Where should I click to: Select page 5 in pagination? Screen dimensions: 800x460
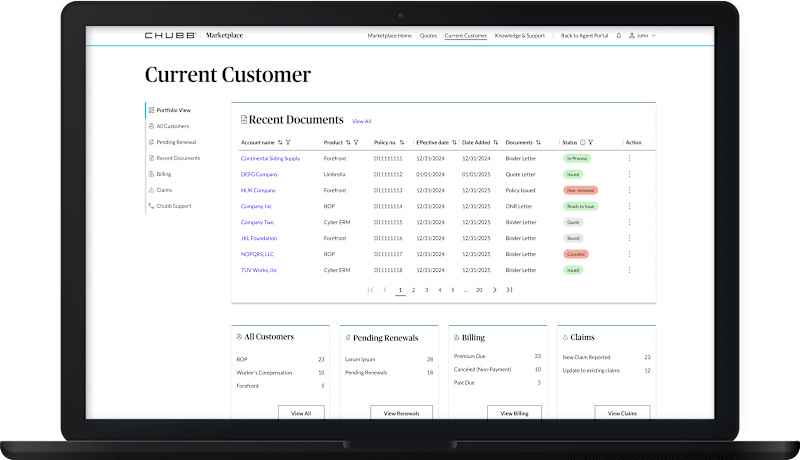(453, 290)
